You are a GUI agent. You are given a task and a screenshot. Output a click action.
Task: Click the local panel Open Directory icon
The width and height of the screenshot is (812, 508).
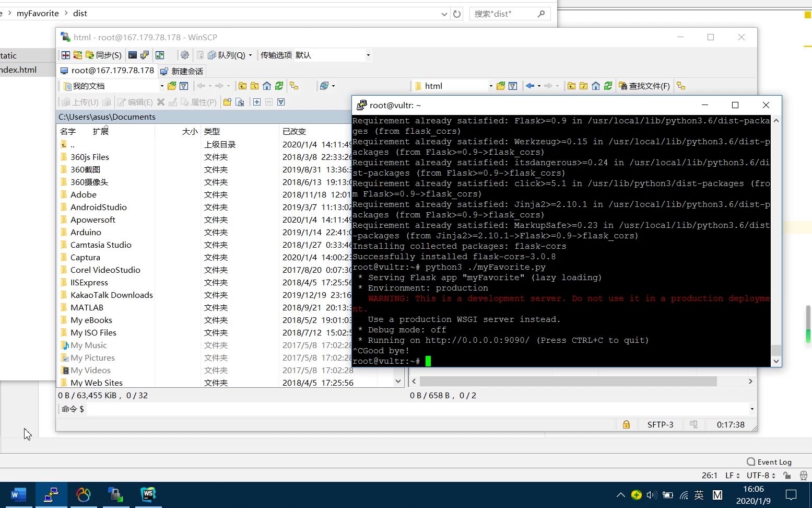(x=172, y=86)
